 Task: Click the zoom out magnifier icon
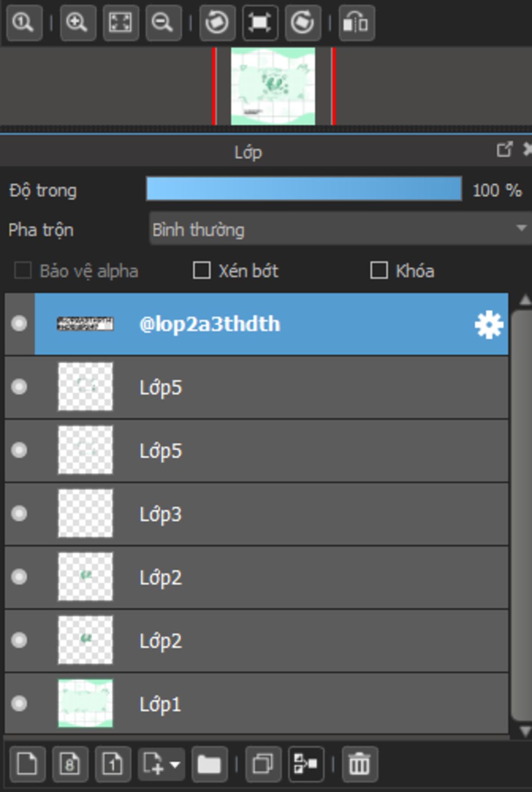click(x=163, y=22)
